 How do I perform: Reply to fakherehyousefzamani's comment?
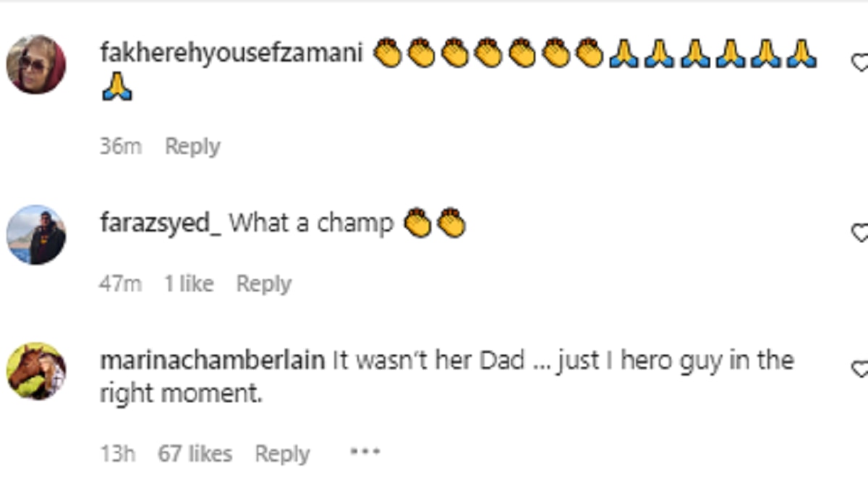[x=192, y=146]
